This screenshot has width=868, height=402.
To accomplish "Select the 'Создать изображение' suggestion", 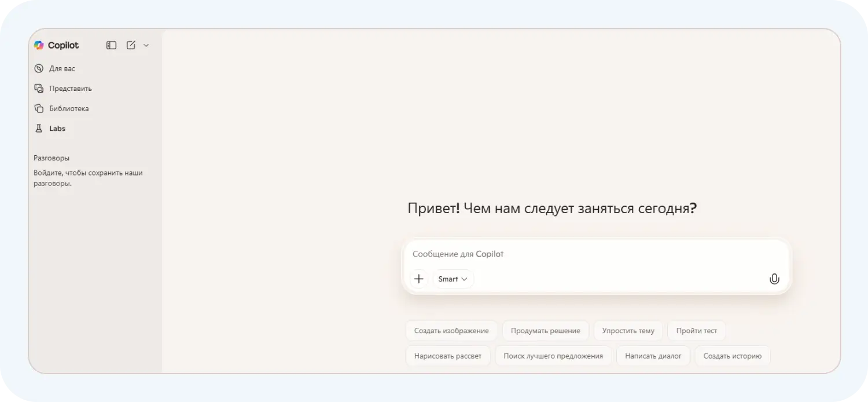I will (x=451, y=330).
